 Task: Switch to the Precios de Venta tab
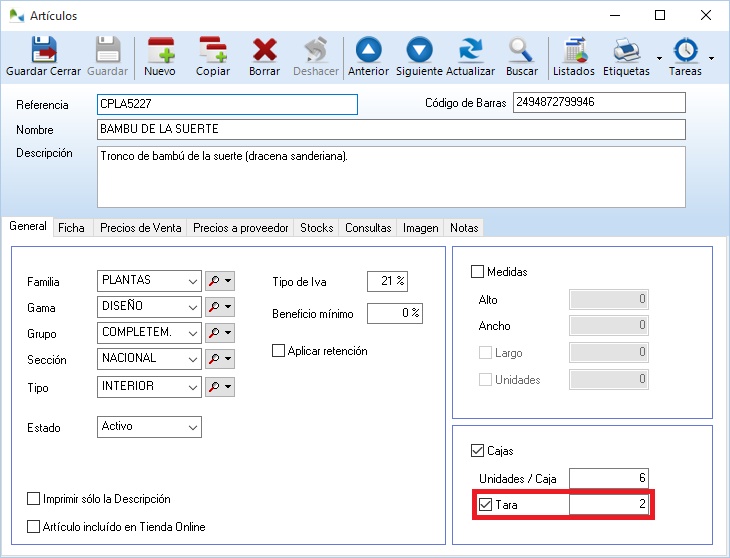[x=140, y=228]
